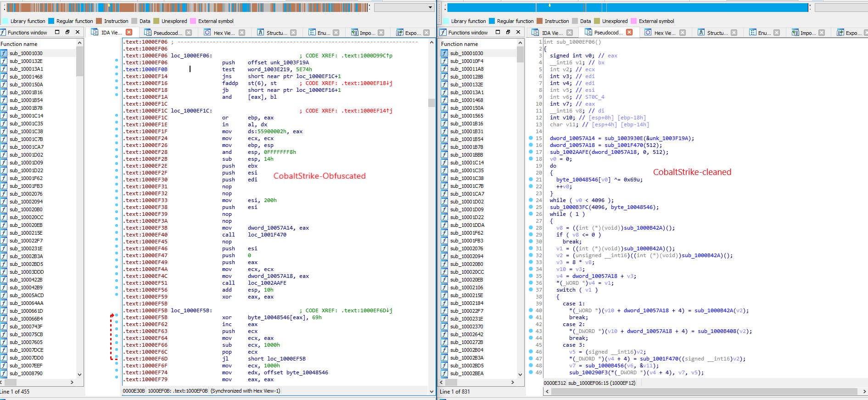The width and height of the screenshot is (868, 400).
Task: Close the Hex View tab in left window
Action: point(242,33)
